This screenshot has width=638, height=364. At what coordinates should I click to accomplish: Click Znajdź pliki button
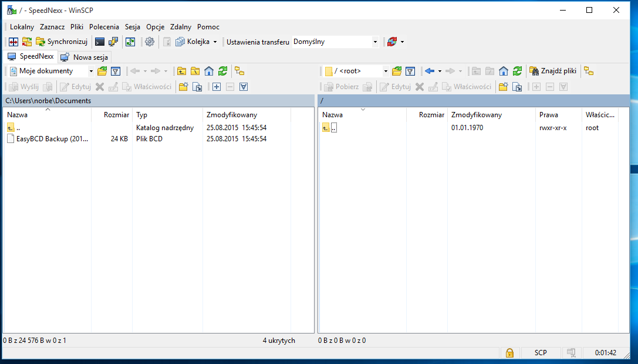tap(553, 71)
